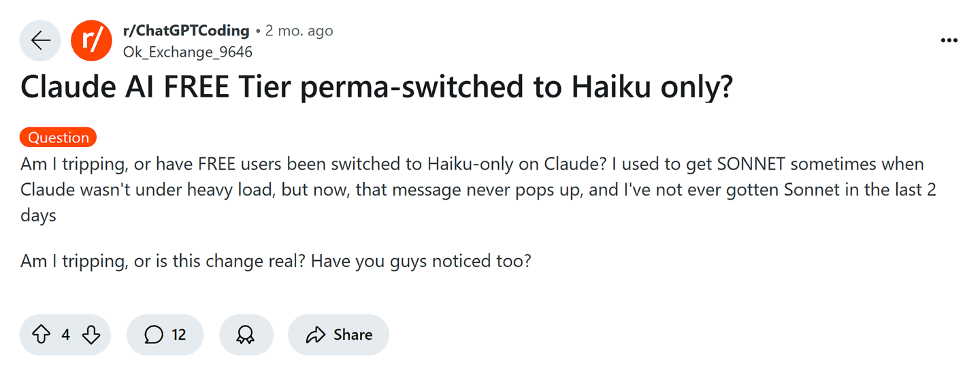Click the speech bubble comments icon
The image size is (980, 376).
click(154, 334)
